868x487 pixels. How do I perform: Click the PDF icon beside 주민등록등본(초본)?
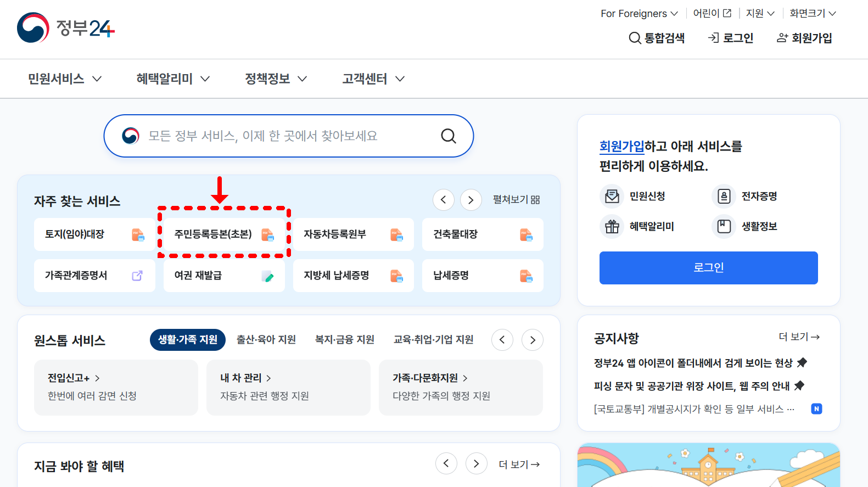click(x=267, y=234)
